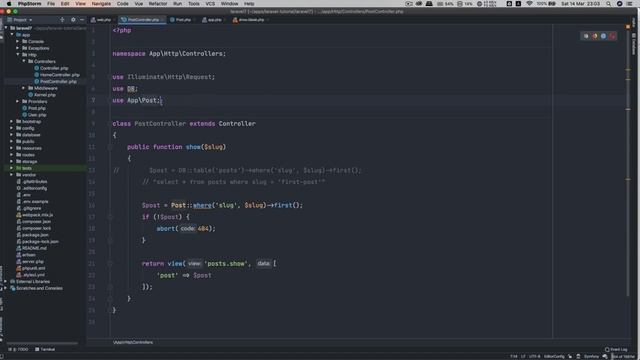
Task: Select composer.json file
Action: (33, 222)
